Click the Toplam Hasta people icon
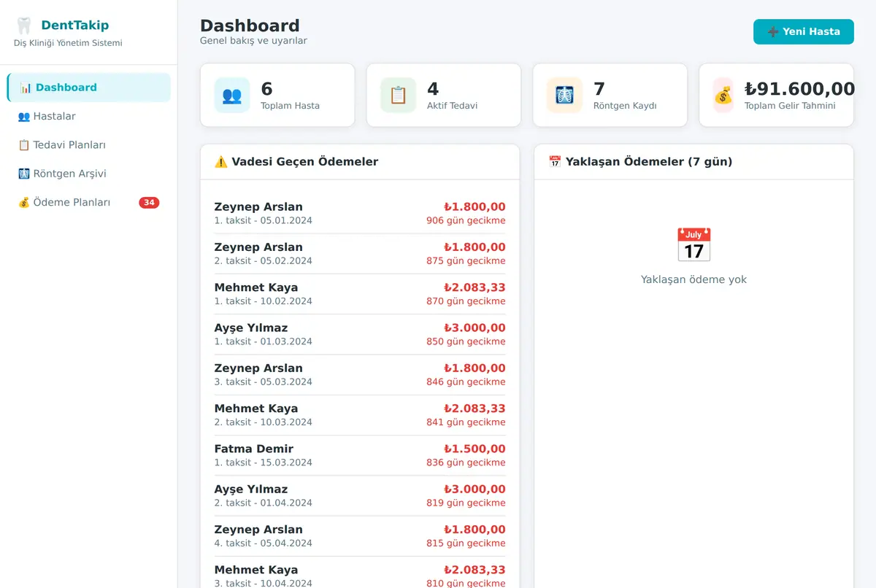The width and height of the screenshot is (876, 588). click(232, 95)
